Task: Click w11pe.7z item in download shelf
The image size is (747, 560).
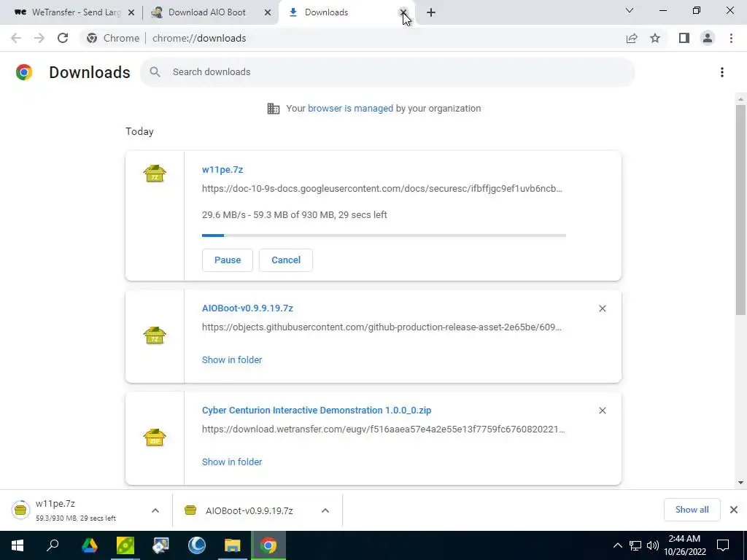Action: (x=76, y=510)
